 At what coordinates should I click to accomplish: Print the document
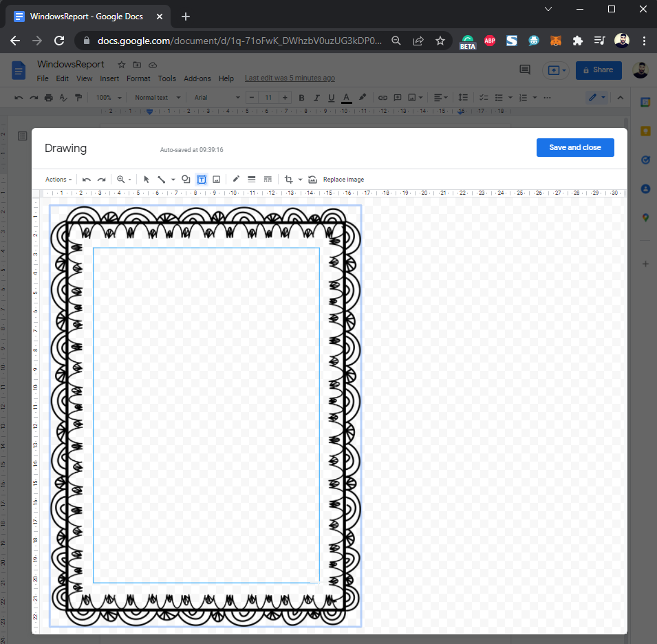pyautogui.click(x=49, y=98)
